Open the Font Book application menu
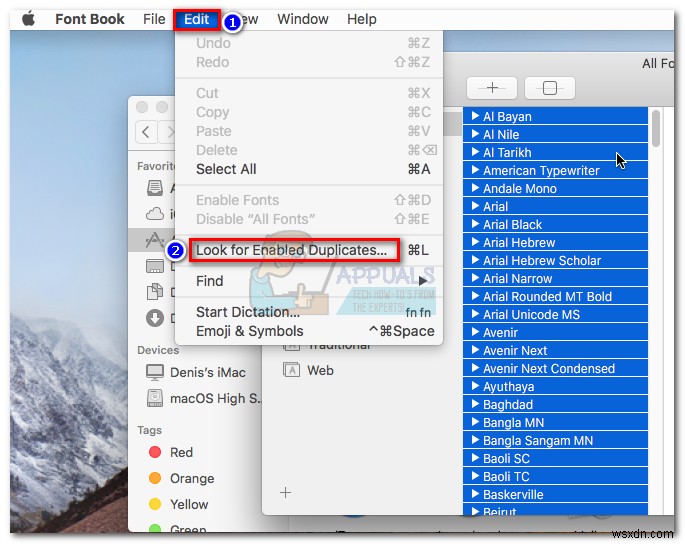Screen dimensions: 685x544 pyautogui.click(x=90, y=19)
